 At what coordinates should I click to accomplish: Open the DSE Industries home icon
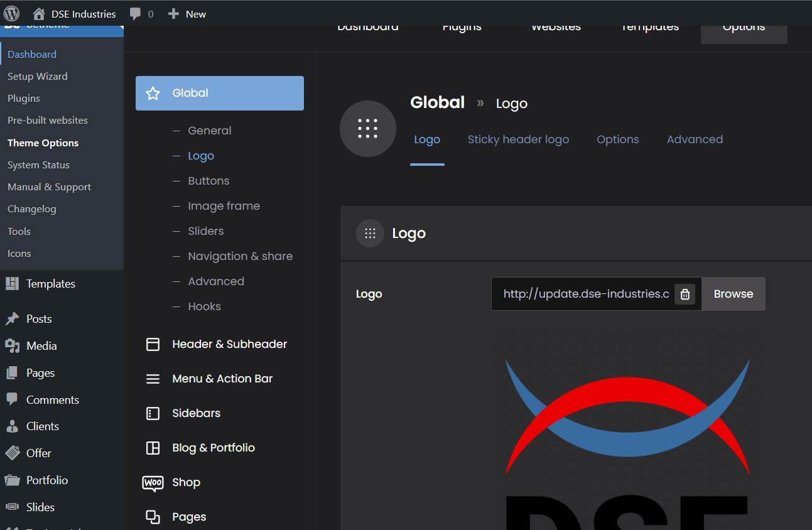tap(39, 14)
